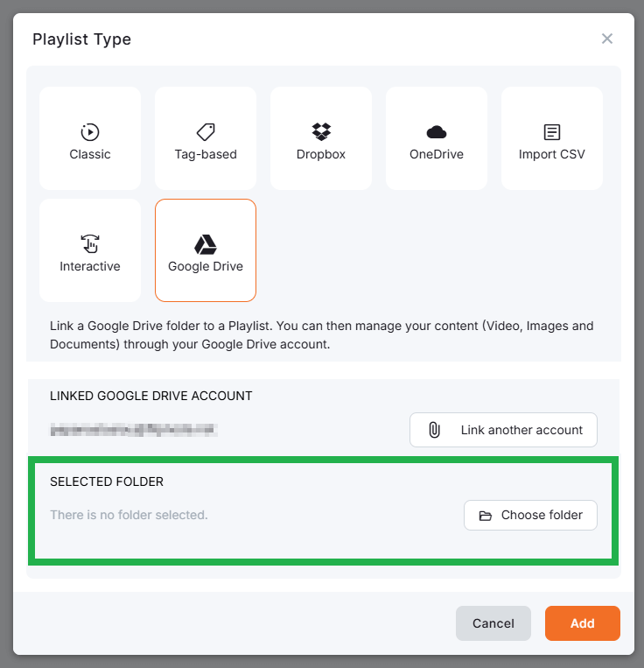This screenshot has width=644, height=668.
Task: Pick the OneDrive cloud icon
Action: (437, 132)
